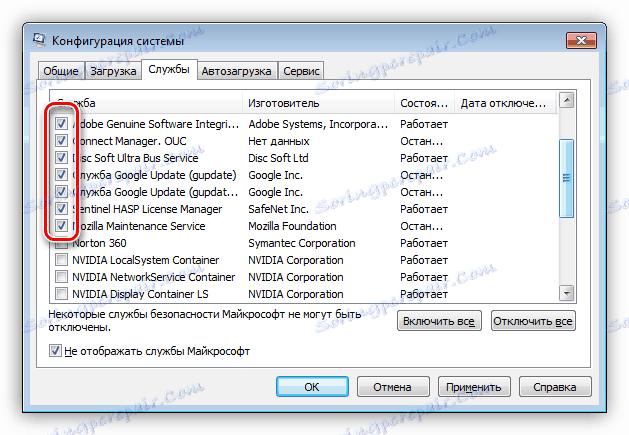Sort by the Состоя... column header

tap(424, 103)
